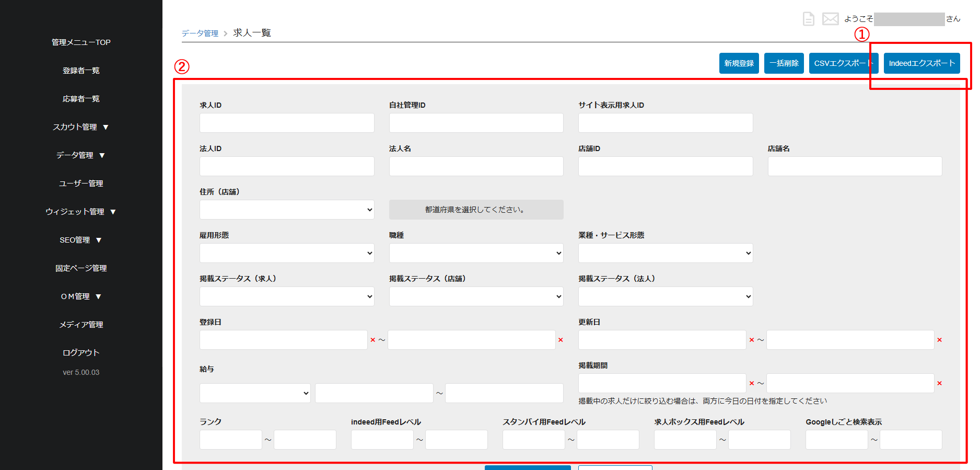Focus the 求人ID input field
The height and width of the screenshot is (470, 980).
coord(287,123)
